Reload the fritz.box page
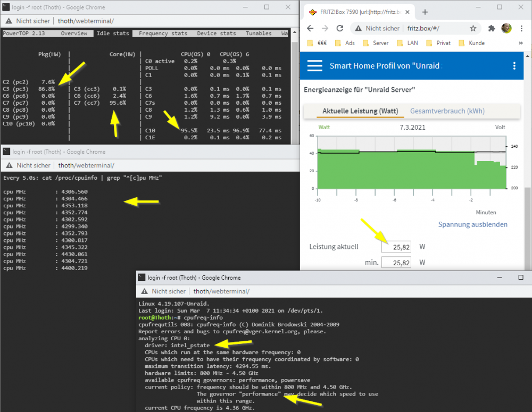 click(x=339, y=29)
